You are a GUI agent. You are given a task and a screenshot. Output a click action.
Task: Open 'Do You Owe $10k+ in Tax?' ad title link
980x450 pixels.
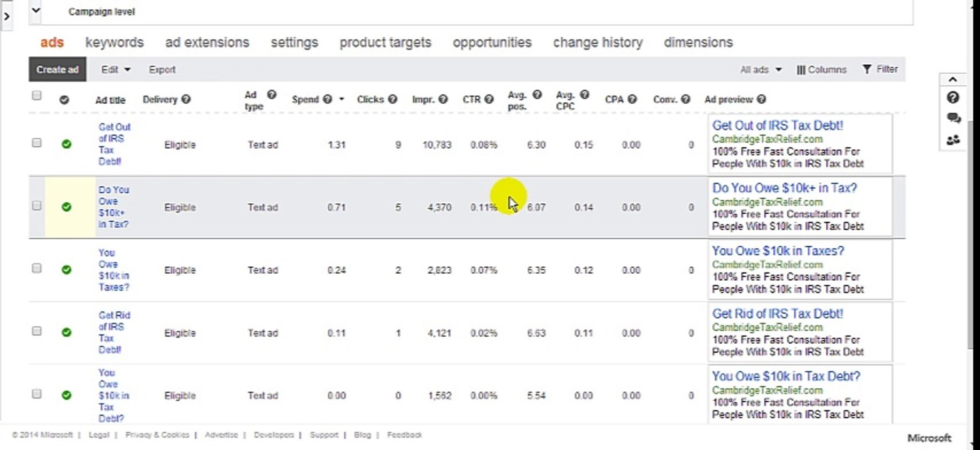pos(114,207)
